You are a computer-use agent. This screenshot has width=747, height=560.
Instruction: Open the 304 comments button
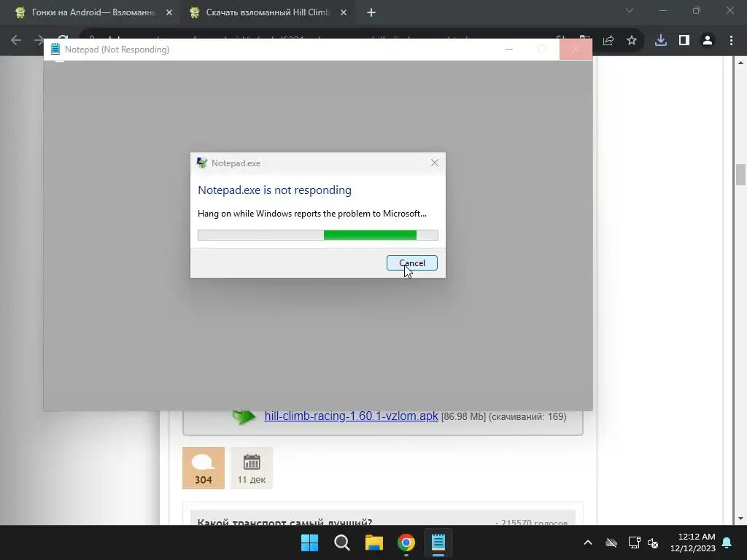pyautogui.click(x=204, y=467)
